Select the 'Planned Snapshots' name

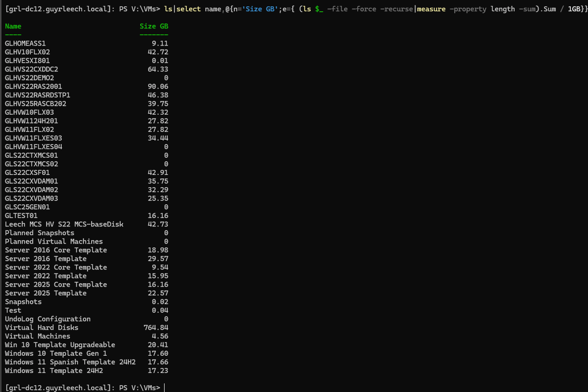[x=40, y=233]
